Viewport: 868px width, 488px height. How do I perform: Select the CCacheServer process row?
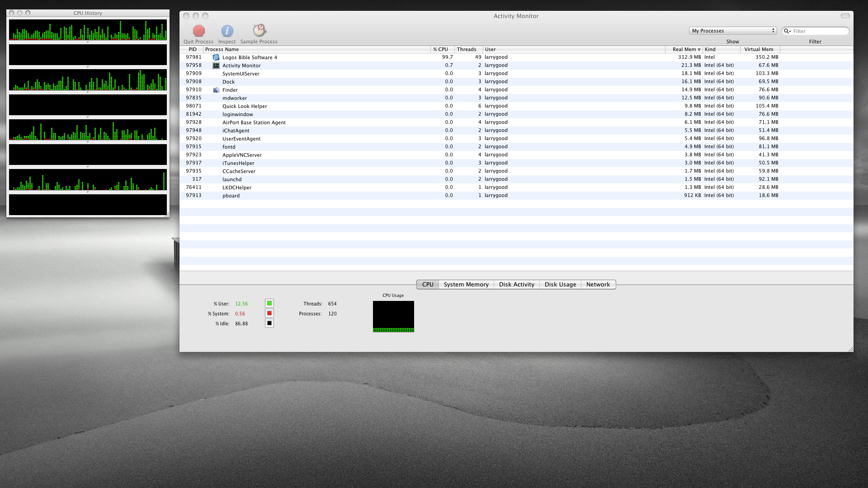pos(516,171)
